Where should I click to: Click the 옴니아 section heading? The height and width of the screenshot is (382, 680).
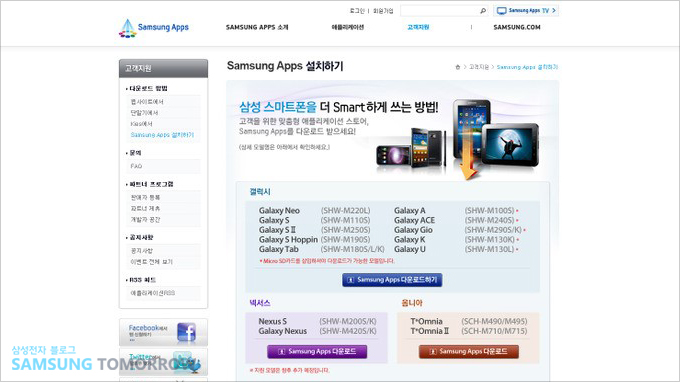click(x=412, y=303)
